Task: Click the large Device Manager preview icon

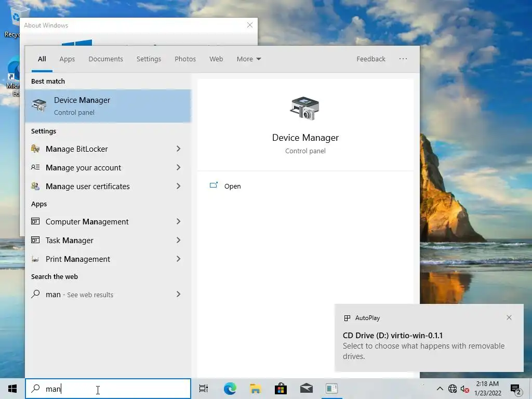Action: 304,108
